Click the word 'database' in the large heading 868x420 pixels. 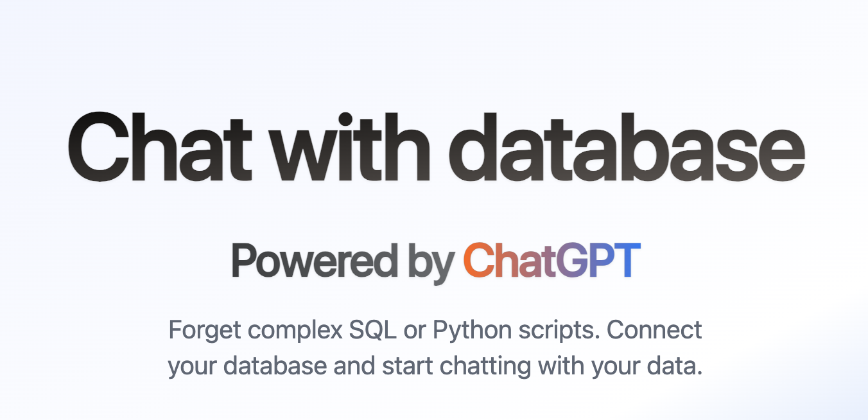(x=626, y=149)
